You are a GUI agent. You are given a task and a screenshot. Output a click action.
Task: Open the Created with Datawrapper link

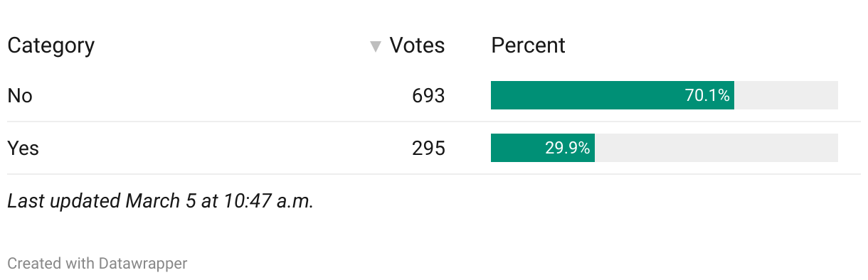click(x=97, y=264)
